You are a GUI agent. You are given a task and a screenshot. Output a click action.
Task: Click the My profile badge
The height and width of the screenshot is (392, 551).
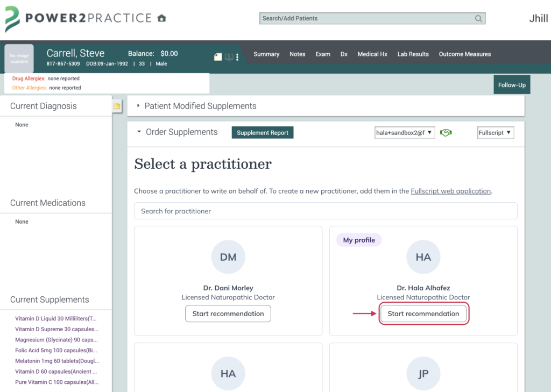pyautogui.click(x=359, y=240)
